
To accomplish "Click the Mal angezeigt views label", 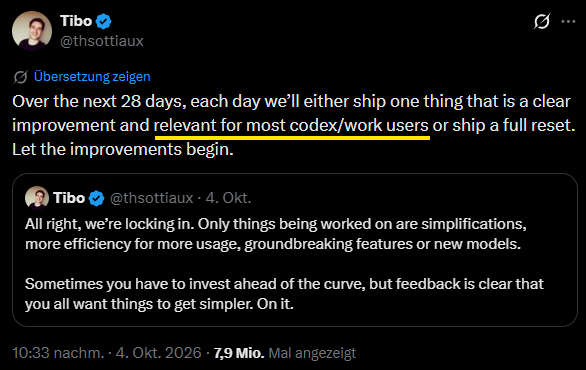I will point(312,353).
